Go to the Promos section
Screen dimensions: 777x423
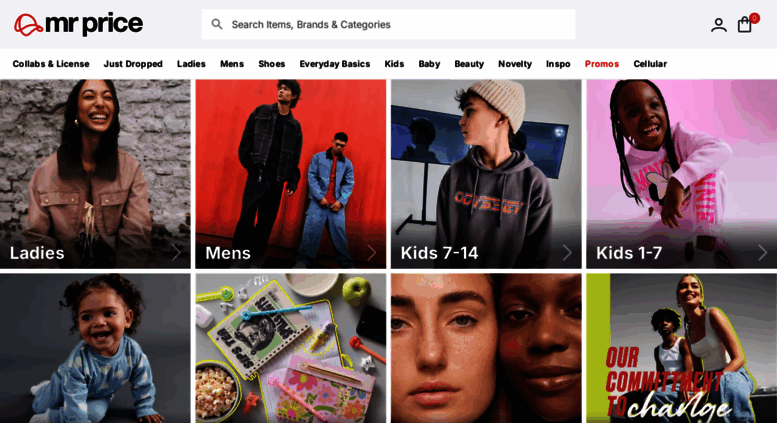tap(602, 64)
